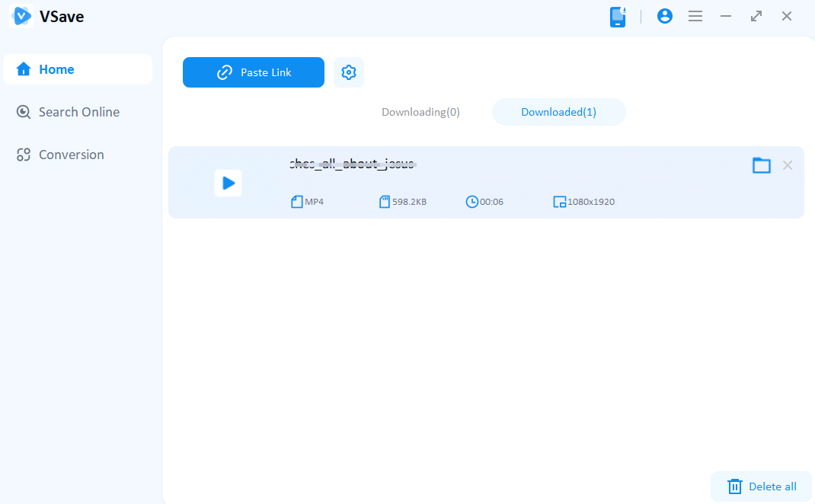Screen dimensions: 815x504
Task: Open the mobile app download icon
Action: (618, 17)
